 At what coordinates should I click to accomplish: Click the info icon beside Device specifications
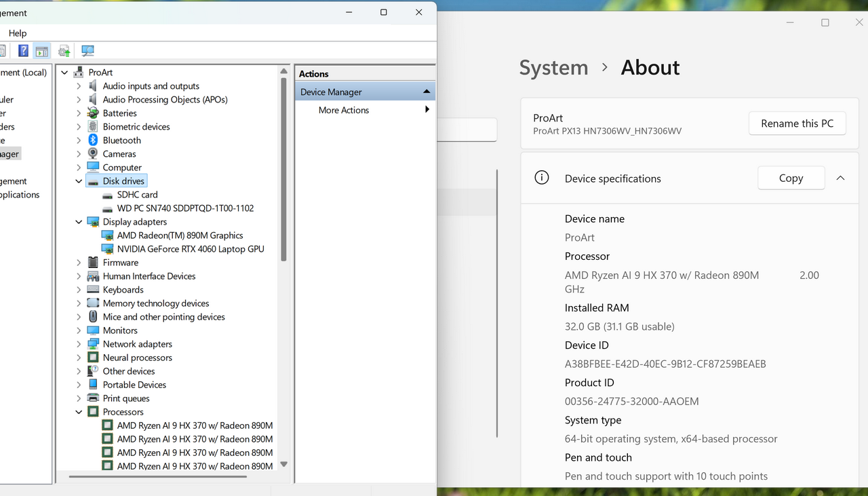coord(541,178)
